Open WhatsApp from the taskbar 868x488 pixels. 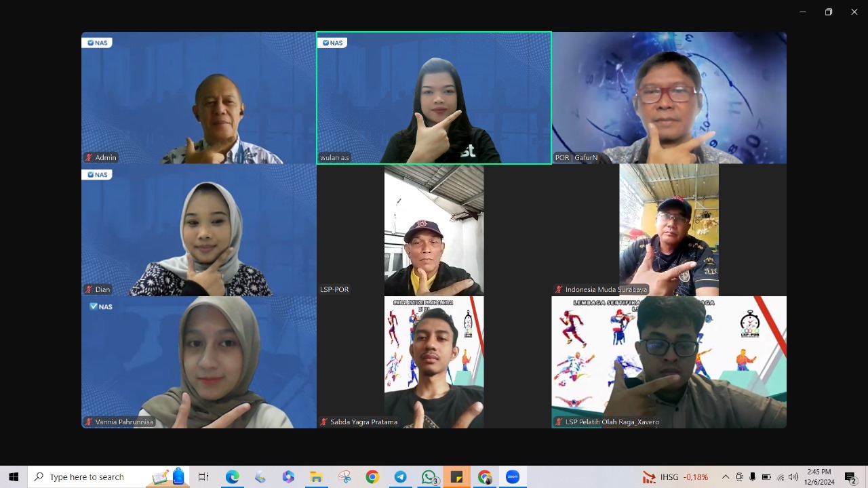pos(429,477)
